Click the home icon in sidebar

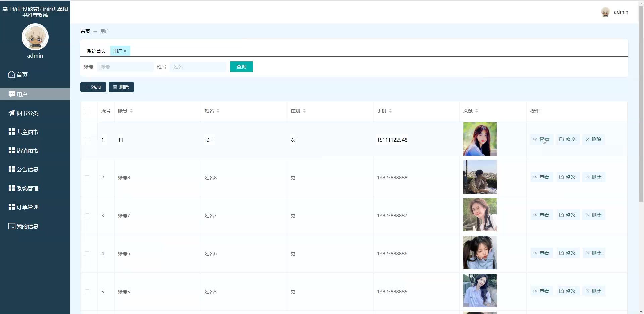click(12, 74)
